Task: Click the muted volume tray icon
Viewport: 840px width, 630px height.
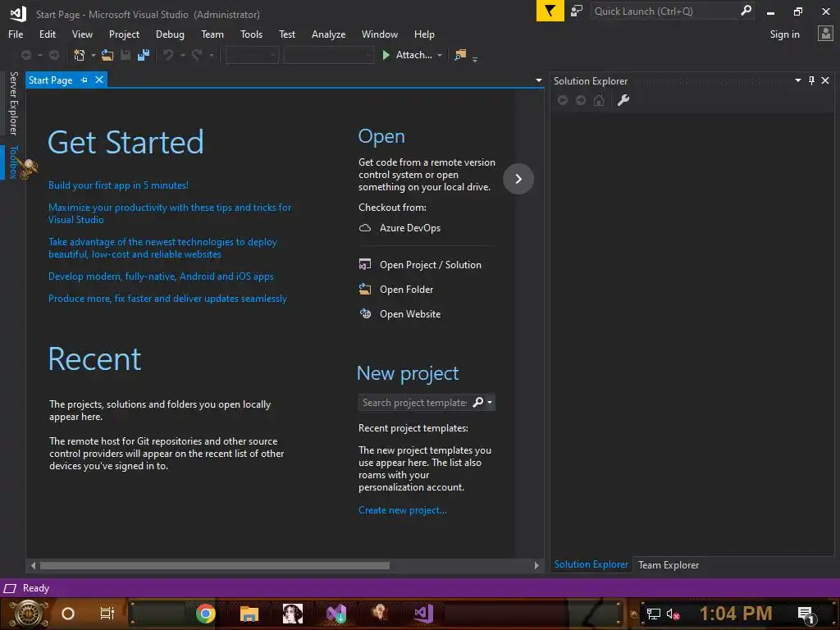Action: pos(673,614)
